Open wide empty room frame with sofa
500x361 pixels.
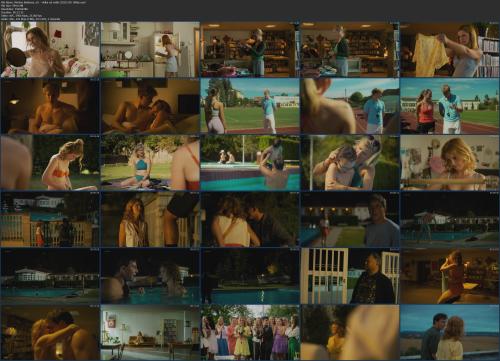(150, 332)
